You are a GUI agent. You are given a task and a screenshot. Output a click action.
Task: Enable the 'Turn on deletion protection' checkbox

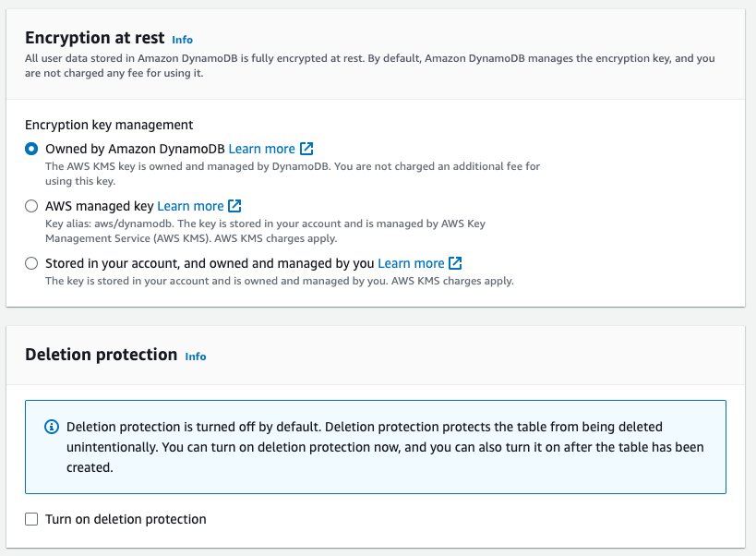[32, 519]
